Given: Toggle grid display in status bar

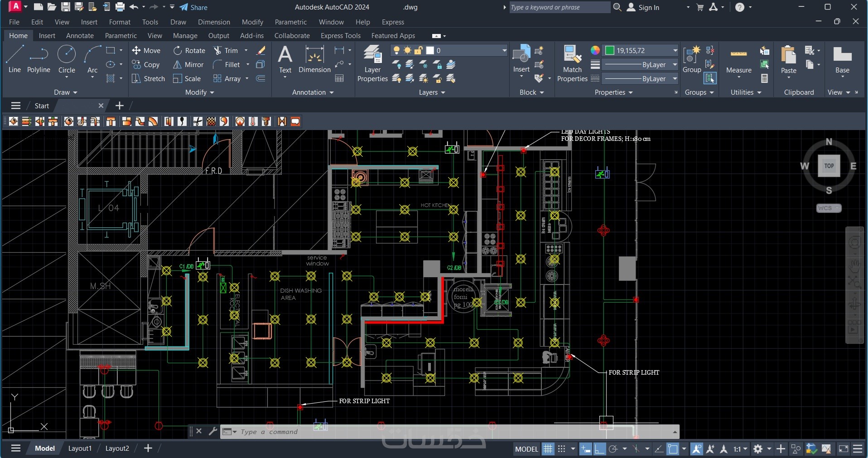Looking at the screenshot, I should click(548, 449).
